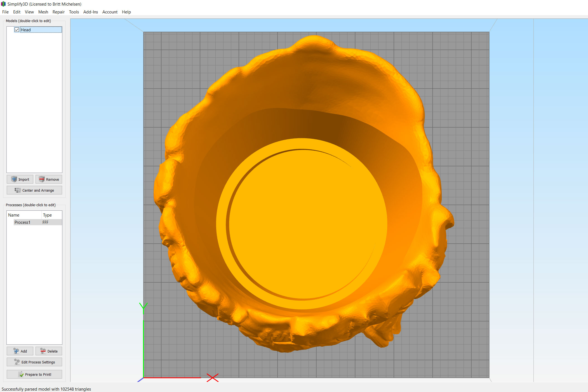Click the Remove model button
Image resolution: width=588 pixels, height=392 pixels.
(49, 179)
